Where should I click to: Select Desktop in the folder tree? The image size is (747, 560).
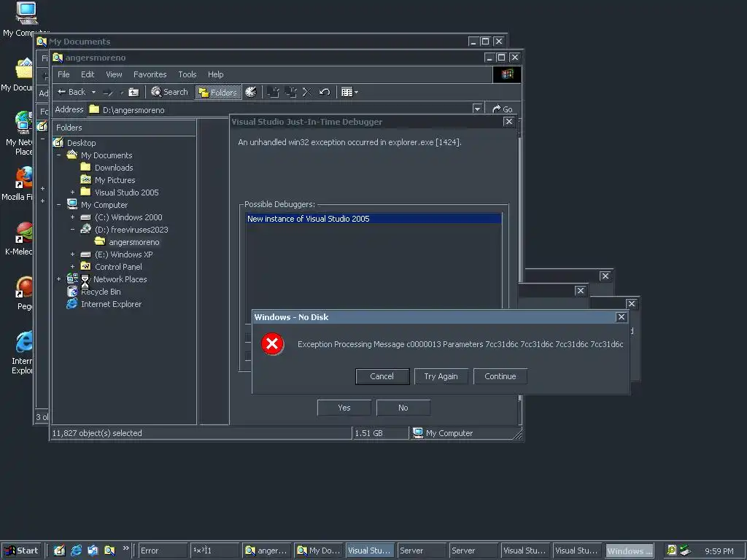point(81,143)
